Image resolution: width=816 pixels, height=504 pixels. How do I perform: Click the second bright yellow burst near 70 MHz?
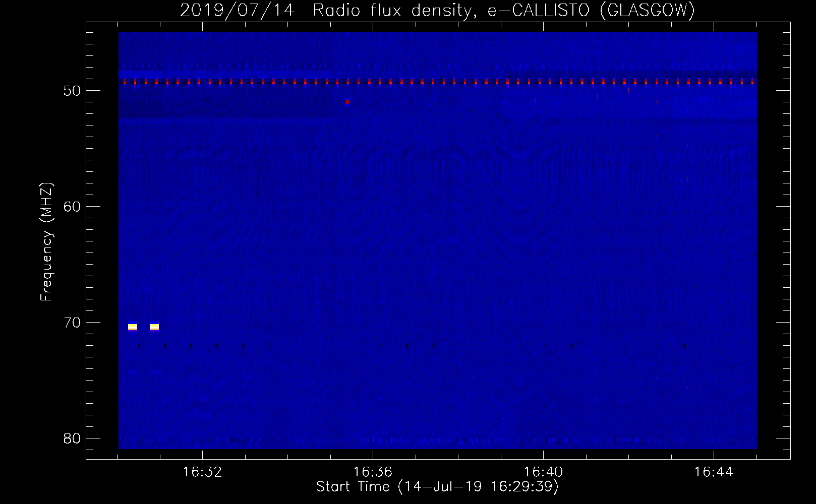pos(154,327)
